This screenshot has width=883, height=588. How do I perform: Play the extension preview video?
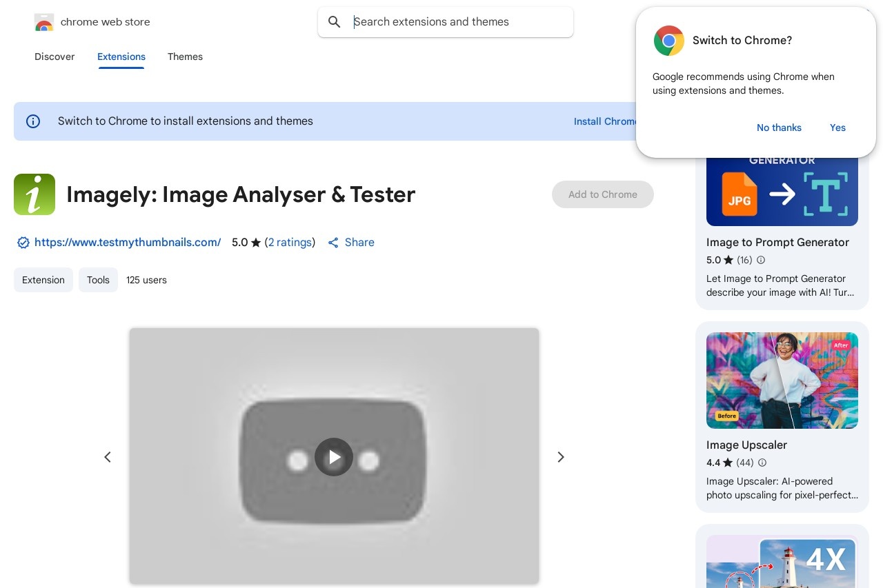[x=334, y=457]
